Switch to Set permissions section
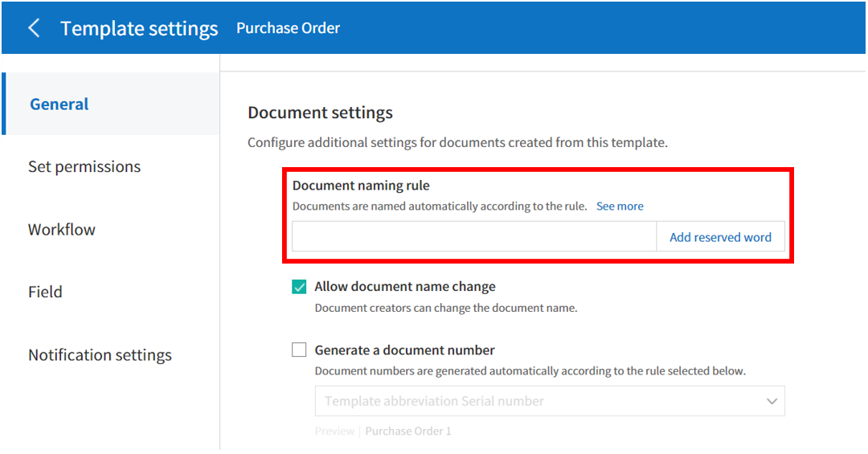The width and height of the screenshot is (868, 454). click(x=84, y=166)
